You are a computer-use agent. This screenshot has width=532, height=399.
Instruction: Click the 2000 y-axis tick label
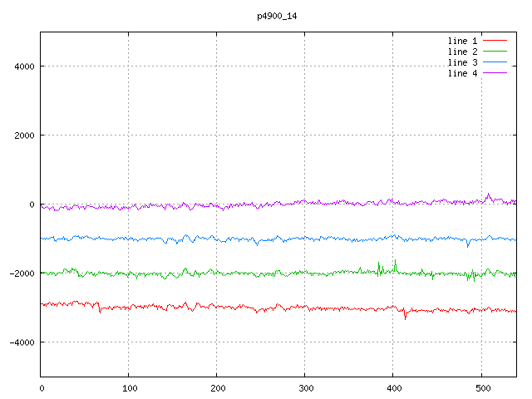22,135
